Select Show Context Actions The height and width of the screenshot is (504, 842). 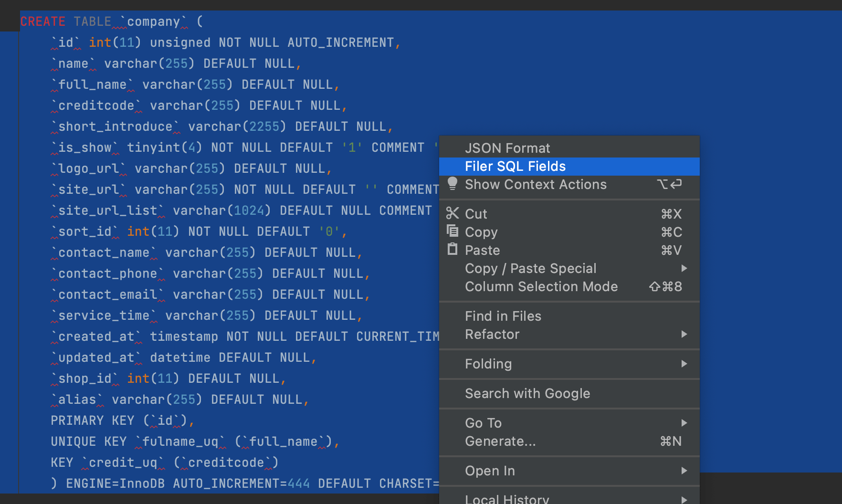click(x=536, y=185)
